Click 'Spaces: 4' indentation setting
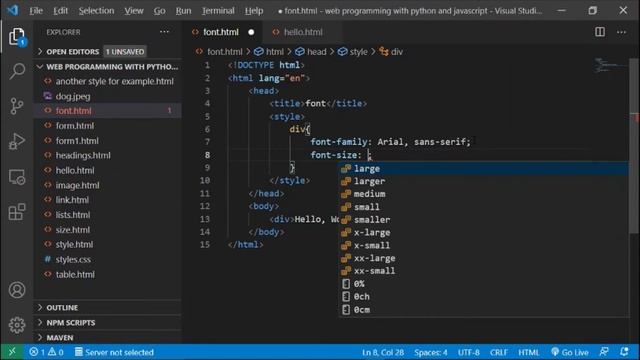Screen dimensions: 640x360 (431, 352)
